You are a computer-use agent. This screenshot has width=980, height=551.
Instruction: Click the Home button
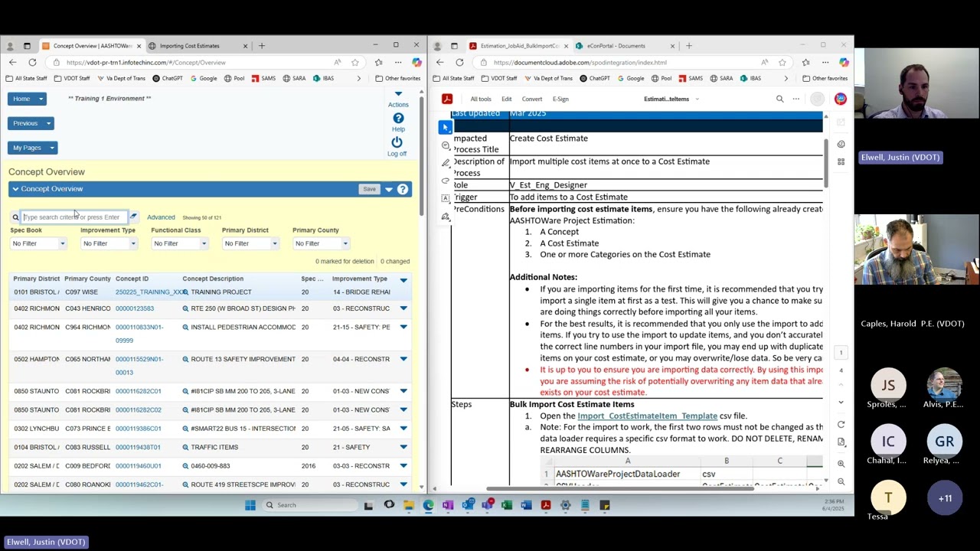tap(21, 99)
